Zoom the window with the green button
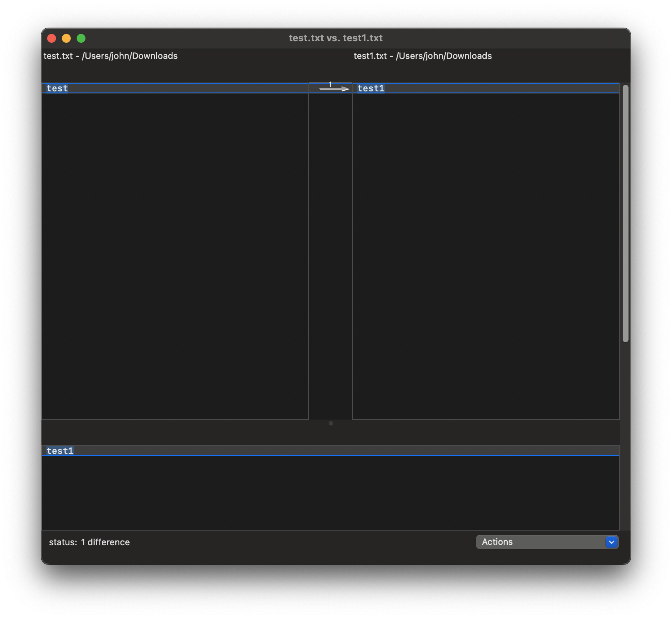 click(81, 38)
